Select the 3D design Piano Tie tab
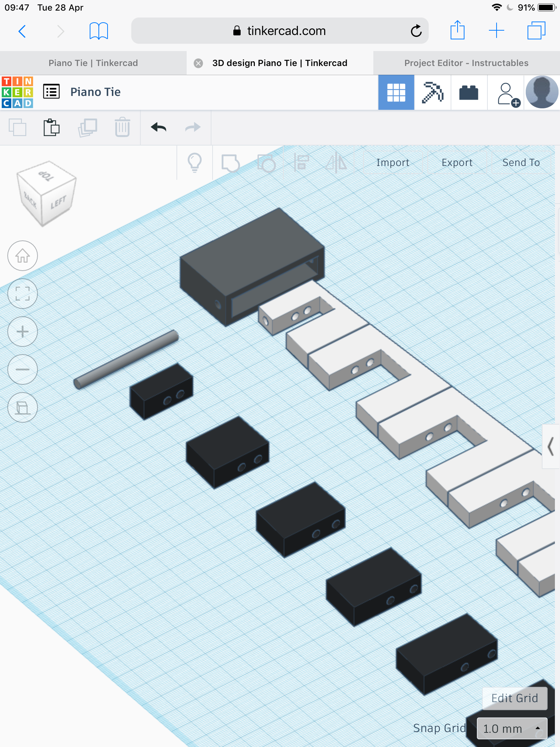The width and height of the screenshot is (560, 747). click(x=280, y=63)
